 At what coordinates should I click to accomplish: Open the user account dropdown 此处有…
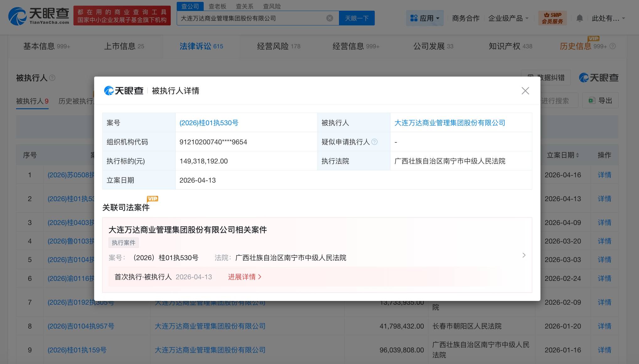click(608, 18)
